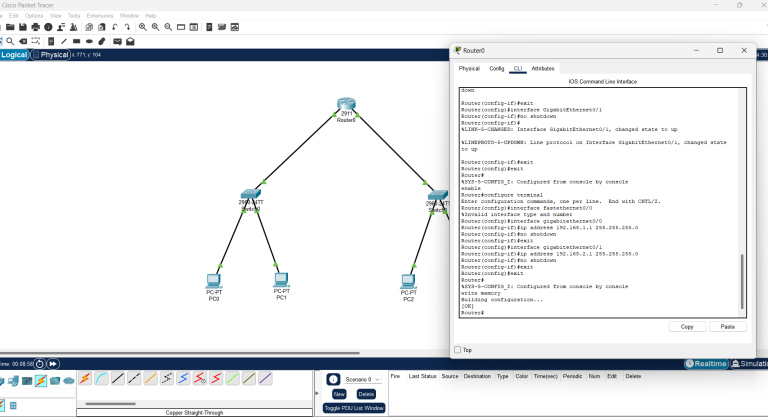Click the Delete scenario button
The image size is (768, 417).
[x=366, y=394]
